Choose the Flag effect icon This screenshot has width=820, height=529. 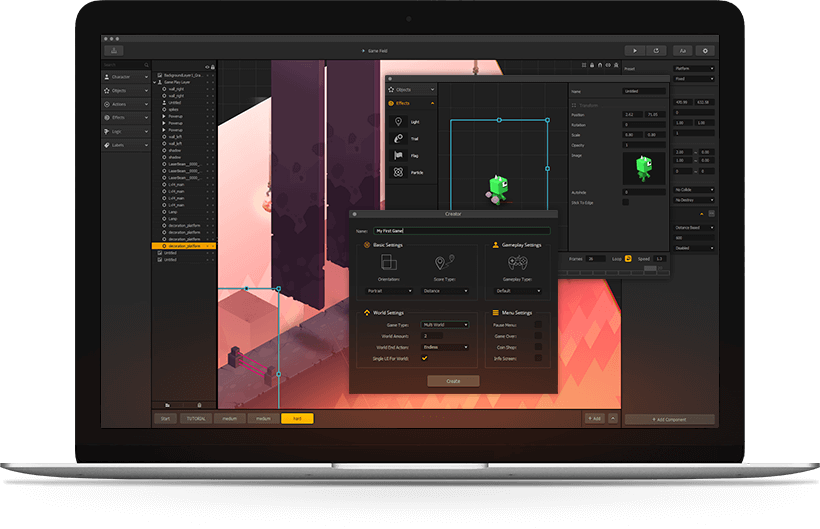click(398, 155)
